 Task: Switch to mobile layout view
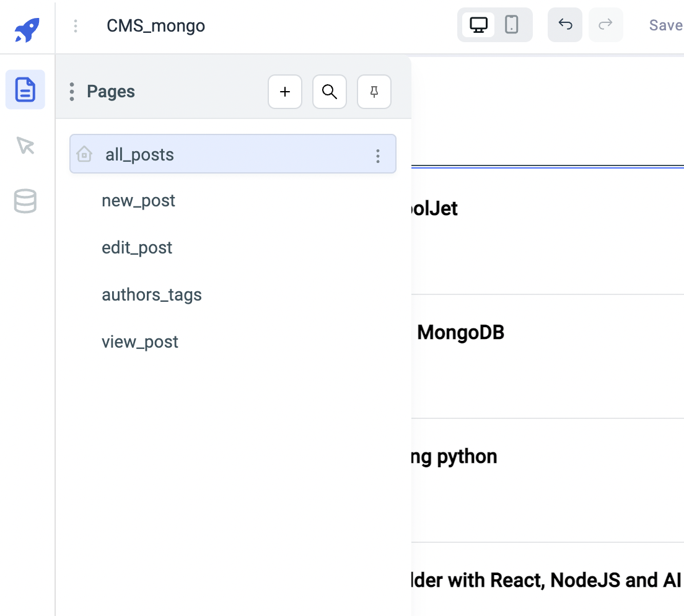click(x=512, y=25)
